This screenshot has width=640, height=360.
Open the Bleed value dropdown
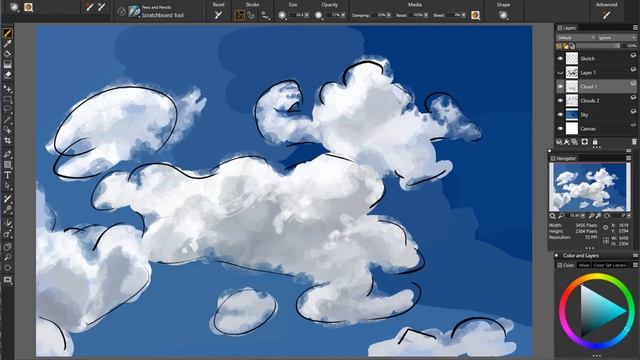point(463,16)
